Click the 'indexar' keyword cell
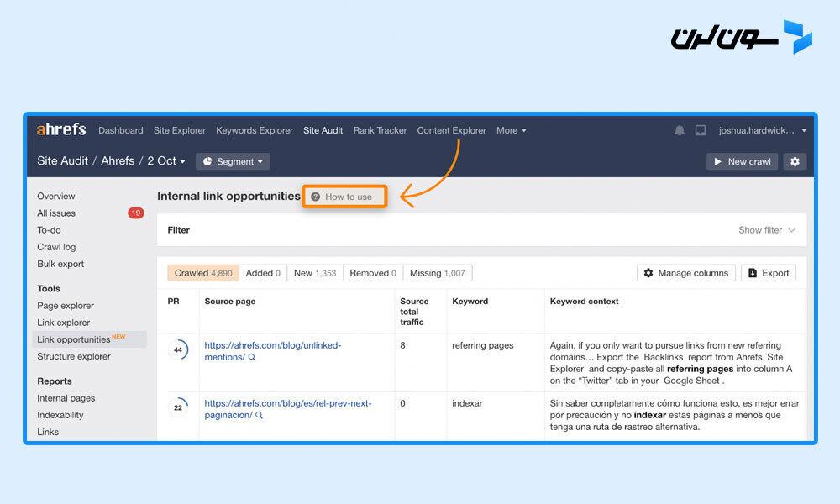Viewport: 840px width, 504px height. click(467, 403)
